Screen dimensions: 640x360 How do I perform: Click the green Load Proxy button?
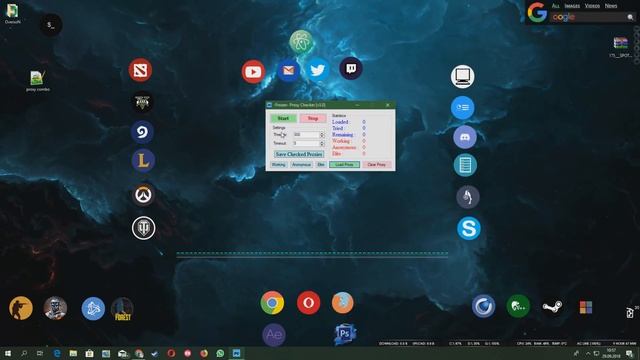pyautogui.click(x=344, y=164)
